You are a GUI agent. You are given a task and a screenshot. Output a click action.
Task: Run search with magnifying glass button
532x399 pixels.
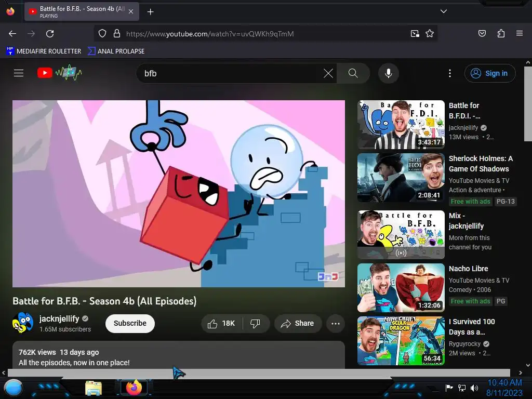pos(353,73)
